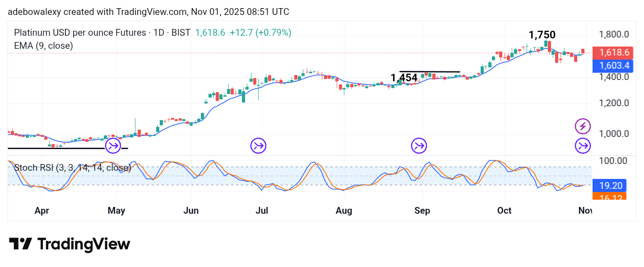Image resolution: width=644 pixels, height=267 pixels.
Task: Click the purple lightning bolt icon
Action: [583, 126]
